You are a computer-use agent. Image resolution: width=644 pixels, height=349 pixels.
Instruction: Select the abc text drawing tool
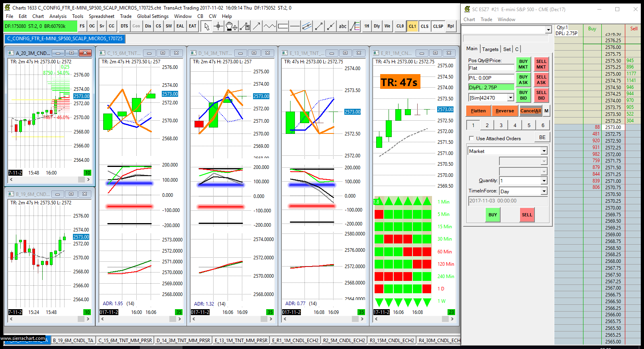click(343, 26)
